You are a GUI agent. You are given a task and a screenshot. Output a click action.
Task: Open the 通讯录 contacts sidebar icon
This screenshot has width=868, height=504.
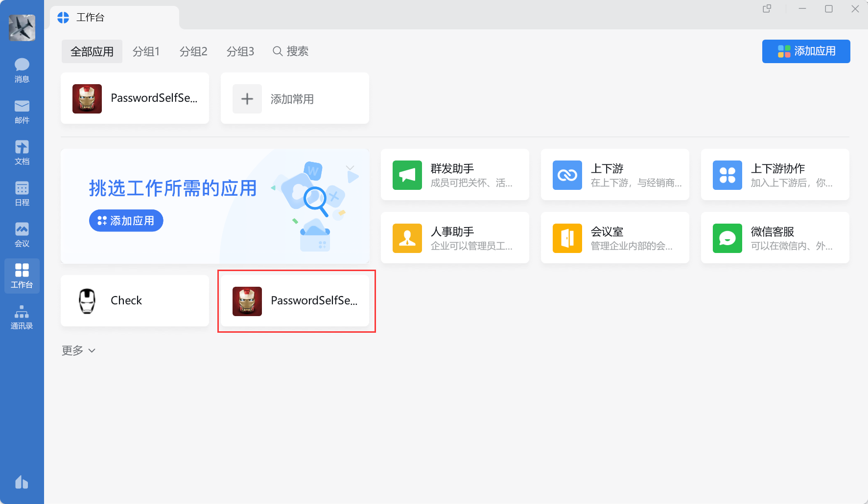point(22,317)
